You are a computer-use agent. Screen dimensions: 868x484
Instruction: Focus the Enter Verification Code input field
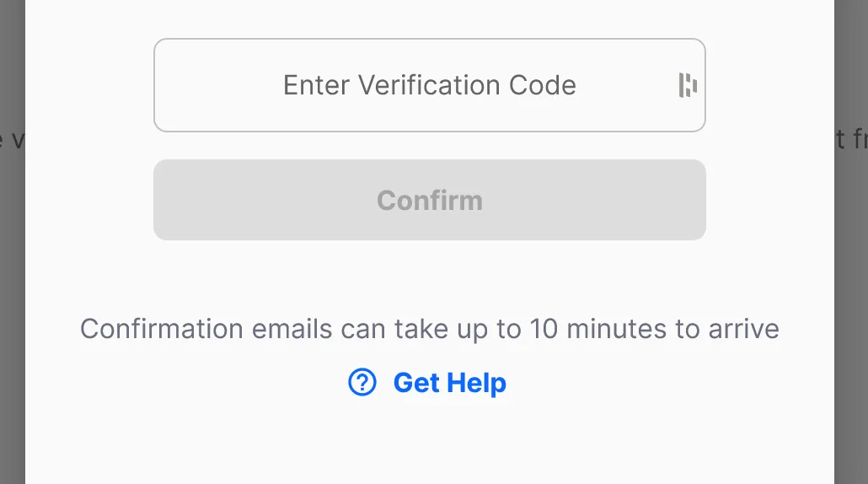tap(430, 85)
